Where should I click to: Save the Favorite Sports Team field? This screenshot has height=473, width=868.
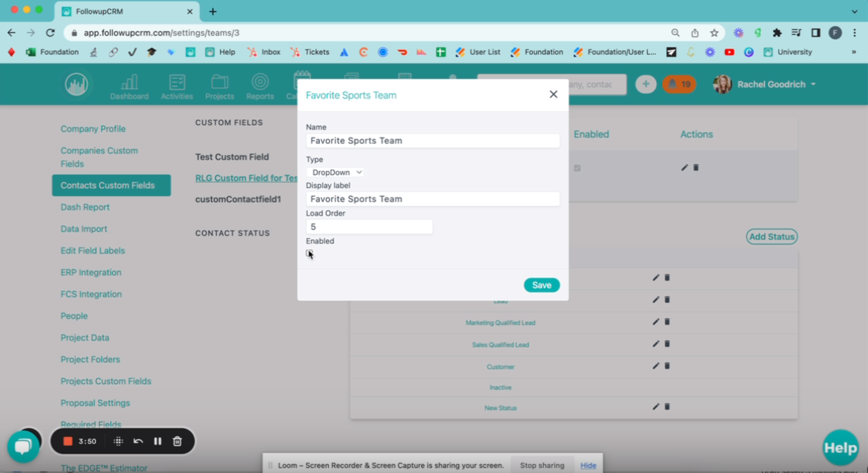541,285
